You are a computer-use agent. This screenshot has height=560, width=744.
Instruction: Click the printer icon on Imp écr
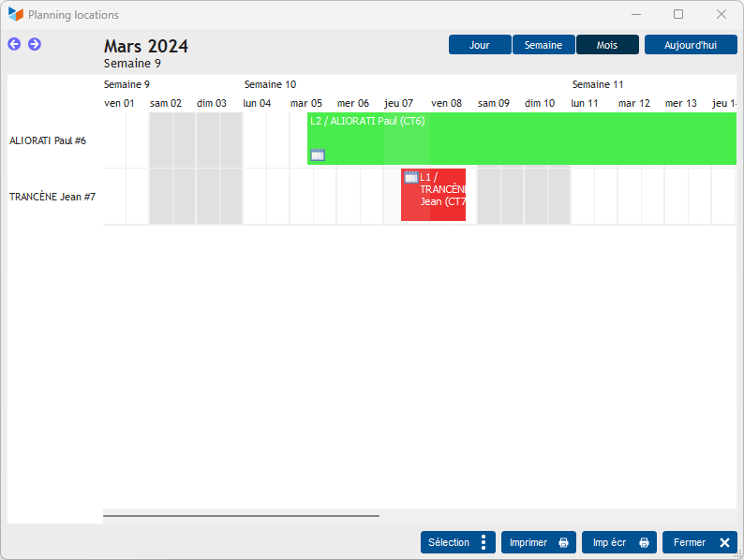pyautogui.click(x=644, y=542)
